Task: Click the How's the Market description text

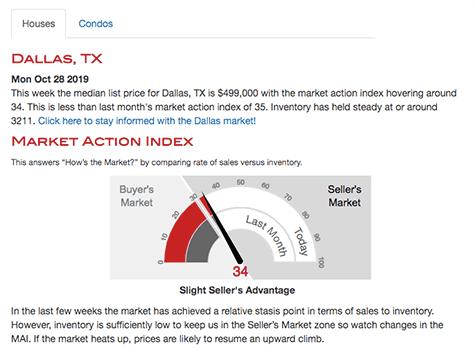Action: (x=157, y=163)
